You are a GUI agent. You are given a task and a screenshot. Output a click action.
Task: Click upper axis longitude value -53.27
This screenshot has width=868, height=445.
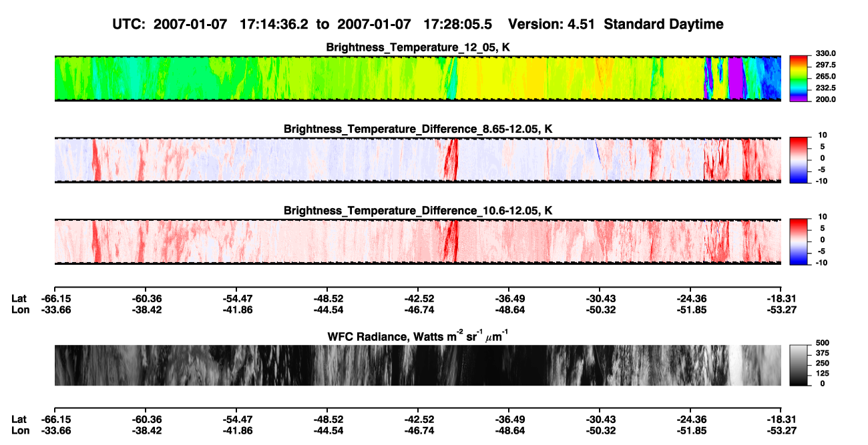point(781,310)
